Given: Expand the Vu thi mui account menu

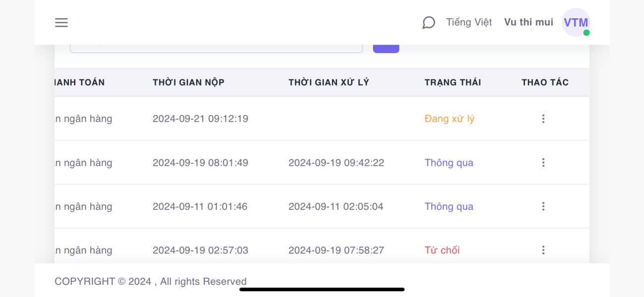Looking at the screenshot, I should point(528,22).
